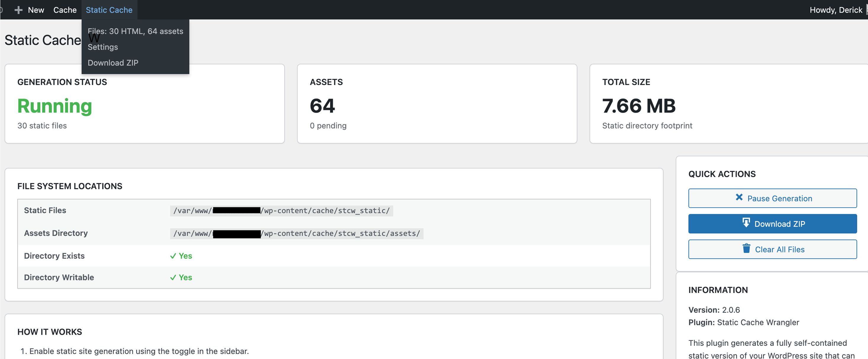Viewport: 868px width, 359px height.
Task: Click the New admin bar menu item
Action: (x=36, y=10)
